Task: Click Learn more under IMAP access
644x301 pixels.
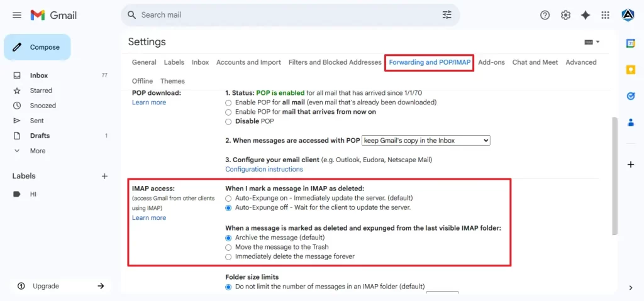Action: click(149, 217)
